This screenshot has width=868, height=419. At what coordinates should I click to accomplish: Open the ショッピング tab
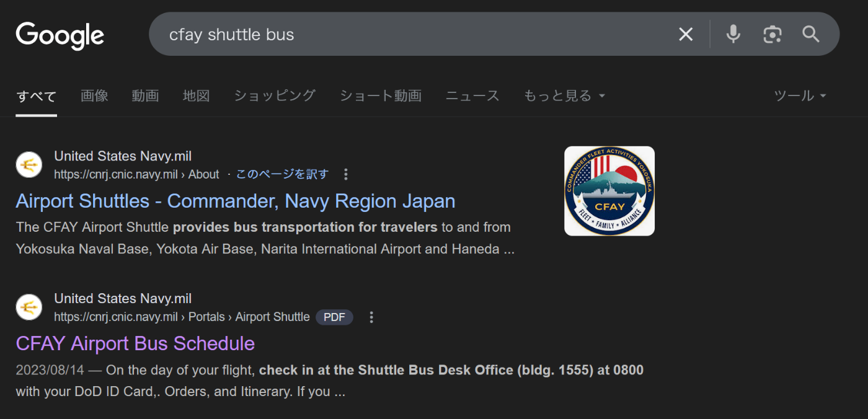pyautogui.click(x=275, y=95)
